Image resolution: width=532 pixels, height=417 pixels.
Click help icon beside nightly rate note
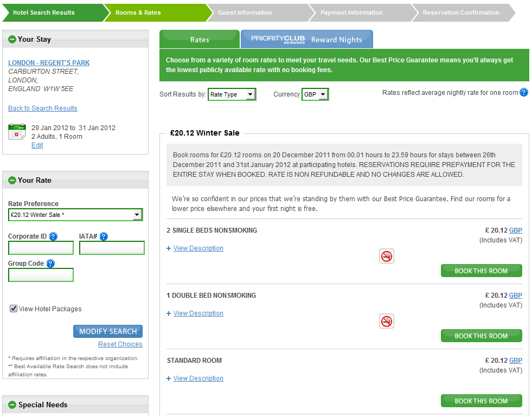click(524, 93)
